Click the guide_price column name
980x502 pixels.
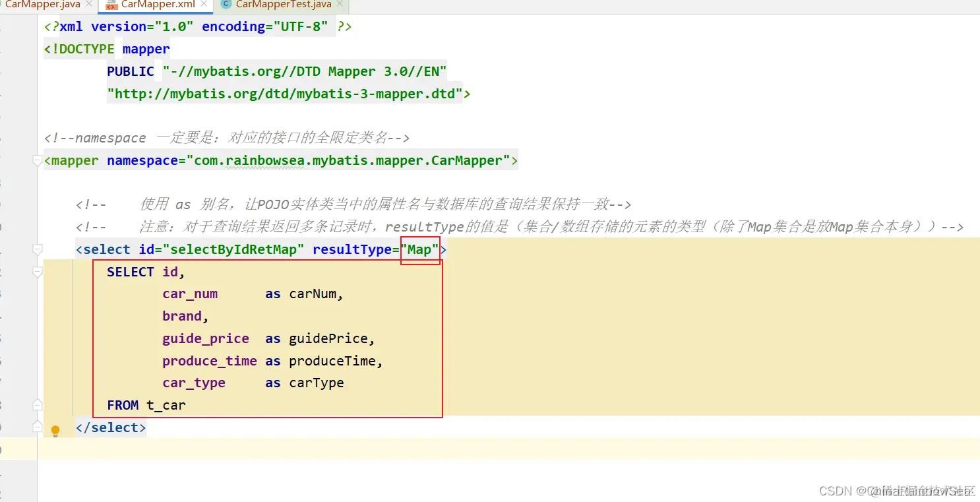(x=206, y=338)
